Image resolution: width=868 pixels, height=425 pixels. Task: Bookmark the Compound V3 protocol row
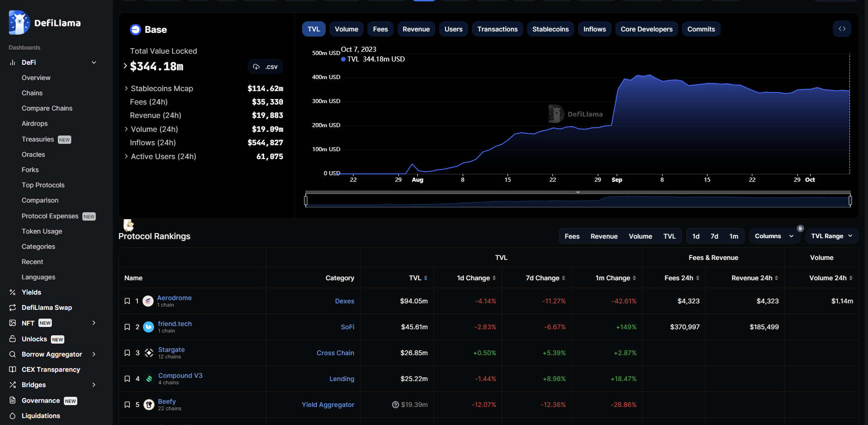[x=127, y=379]
